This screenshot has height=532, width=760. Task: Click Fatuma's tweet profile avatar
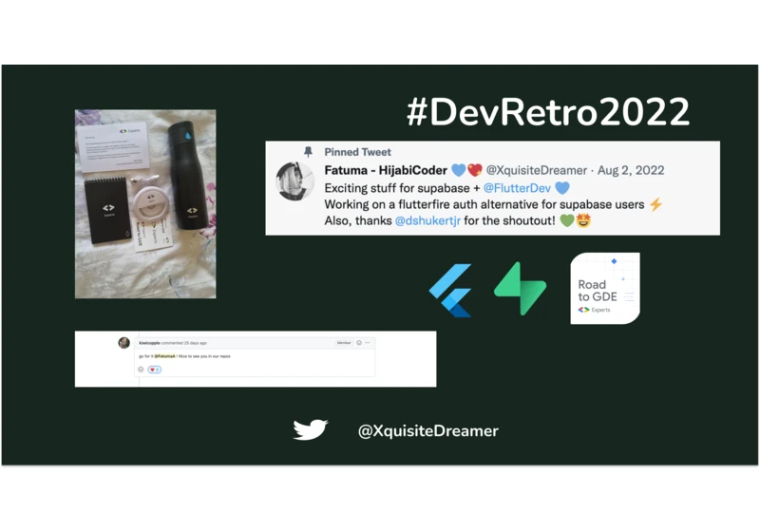point(294,180)
